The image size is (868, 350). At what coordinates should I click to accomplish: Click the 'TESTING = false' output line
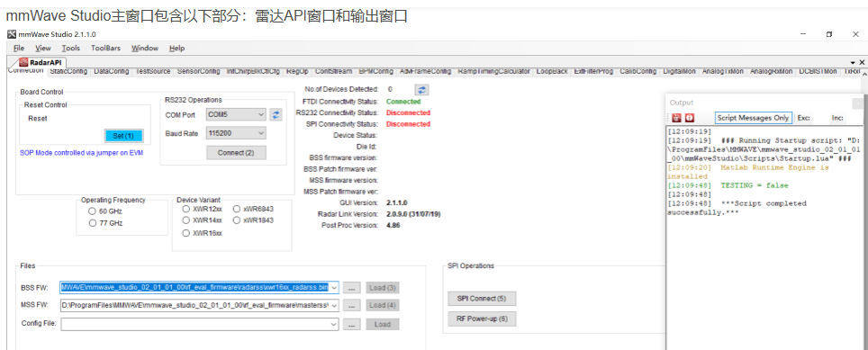click(x=728, y=185)
